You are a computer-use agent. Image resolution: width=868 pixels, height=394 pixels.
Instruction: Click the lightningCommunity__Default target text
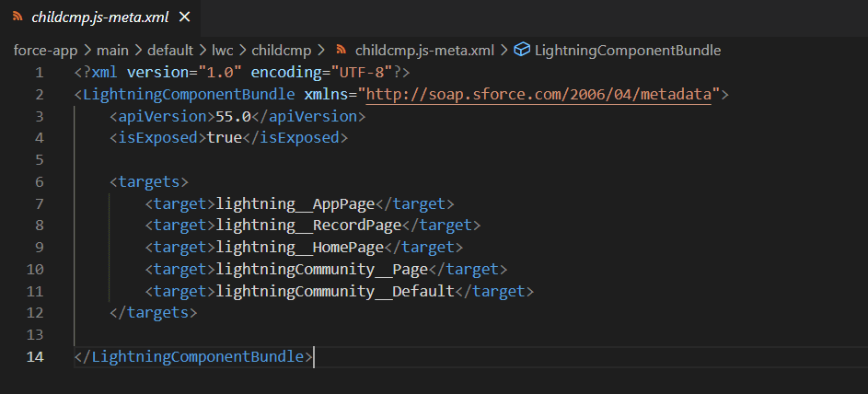[335, 292]
